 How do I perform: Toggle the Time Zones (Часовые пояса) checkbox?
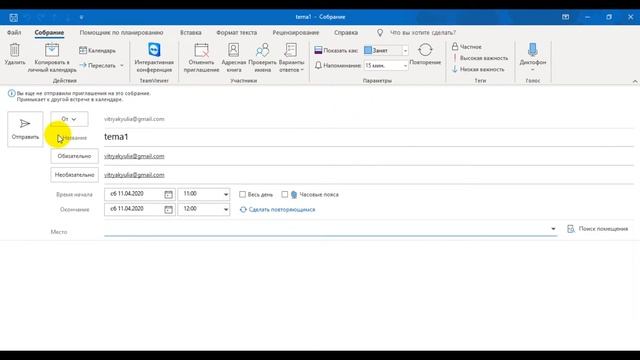coord(284,194)
